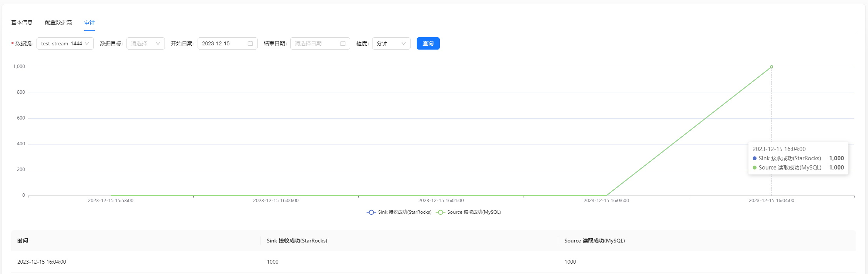Switch to the 基本信息 tab
This screenshot has width=868, height=274.
(22, 22)
